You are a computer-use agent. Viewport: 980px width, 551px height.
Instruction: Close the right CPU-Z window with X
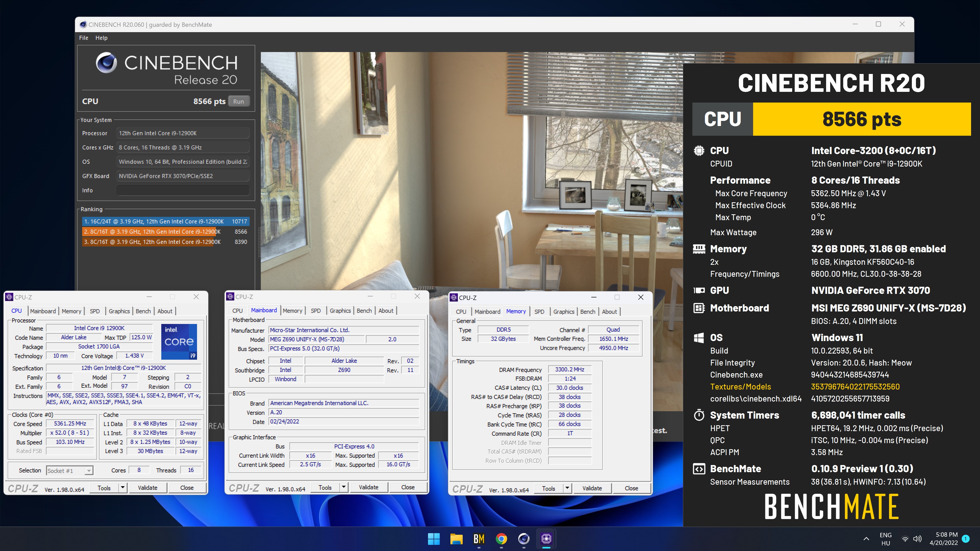(x=641, y=297)
